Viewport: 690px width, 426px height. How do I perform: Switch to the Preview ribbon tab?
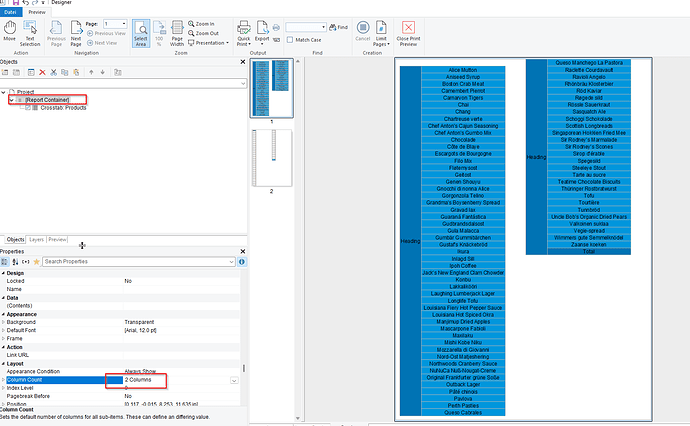[x=37, y=12]
